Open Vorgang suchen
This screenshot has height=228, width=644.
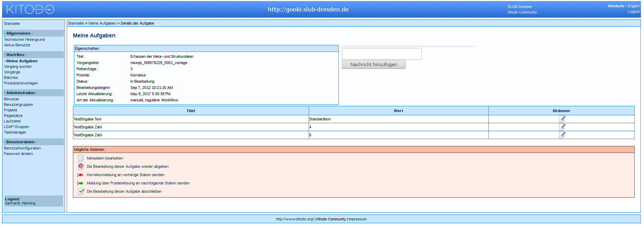point(18,66)
